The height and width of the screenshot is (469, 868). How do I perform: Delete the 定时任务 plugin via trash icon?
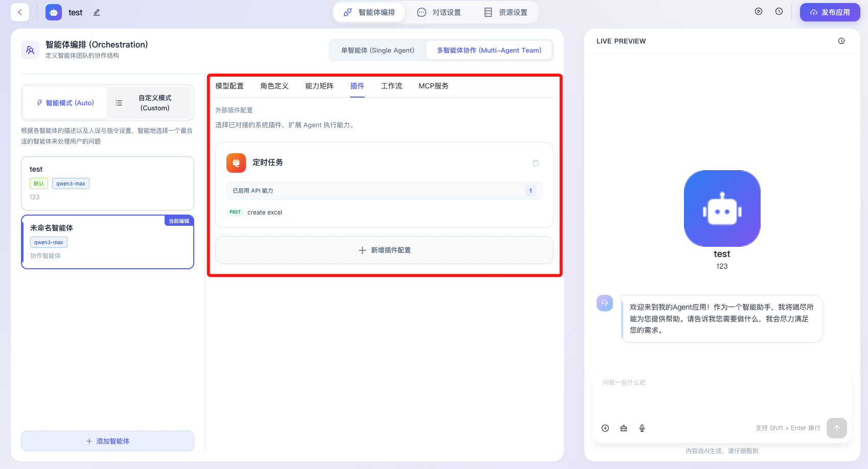(536, 163)
